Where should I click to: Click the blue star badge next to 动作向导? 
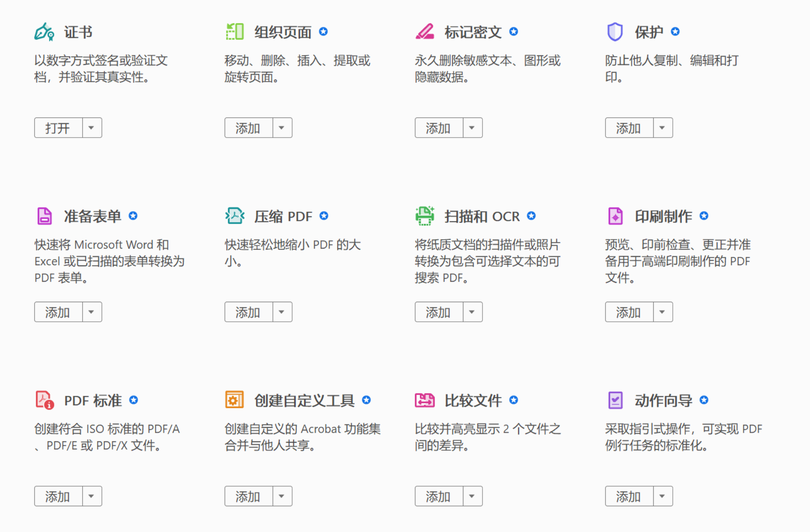[704, 400]
